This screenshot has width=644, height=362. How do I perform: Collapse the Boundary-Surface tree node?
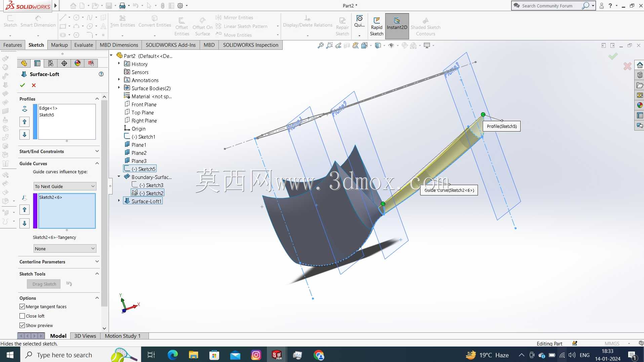119,176
